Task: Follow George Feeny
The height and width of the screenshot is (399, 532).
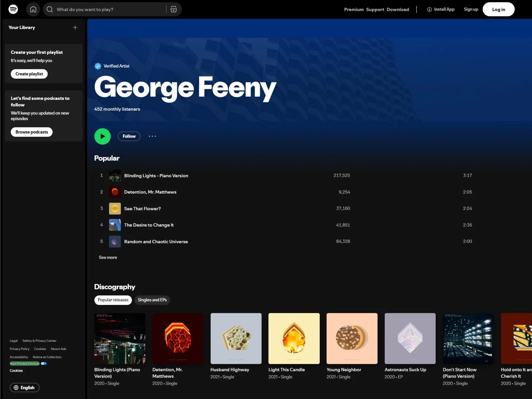Action: click(x=129, y=136)
